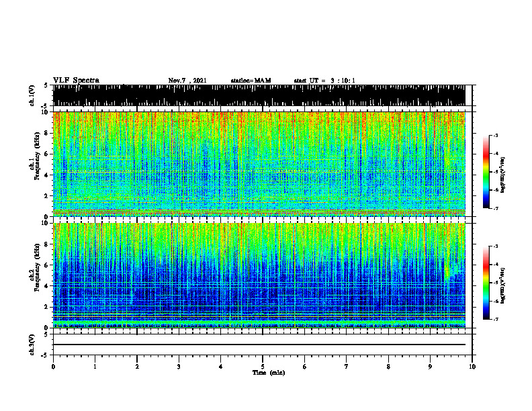Click the "Time (min)" axis label

(269, 373)
